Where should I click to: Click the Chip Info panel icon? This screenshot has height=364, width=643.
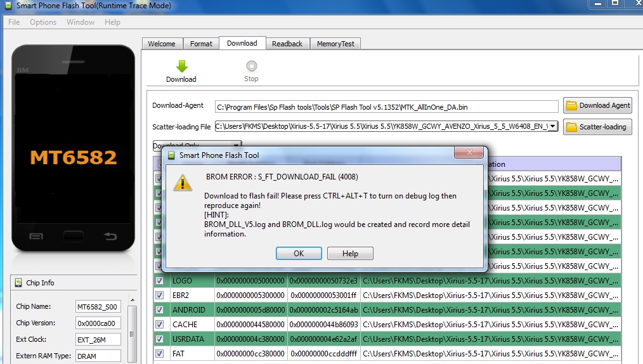tap(18, 283)
